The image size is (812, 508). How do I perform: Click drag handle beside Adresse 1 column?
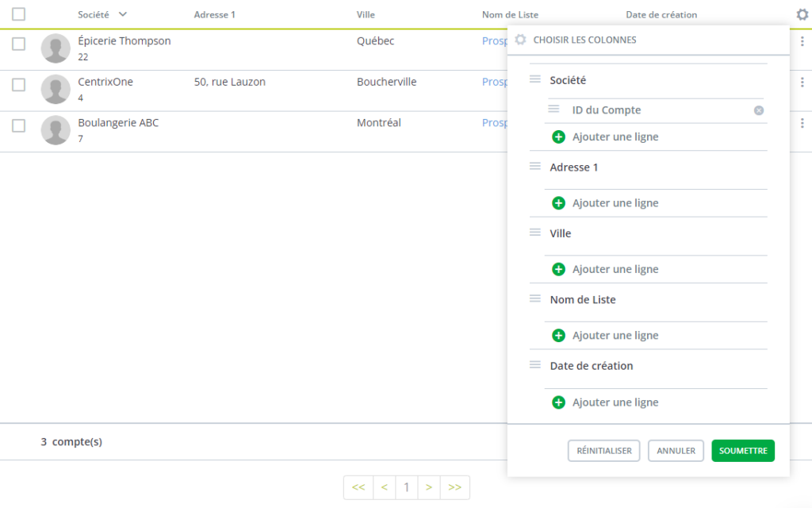click(535, 167)
